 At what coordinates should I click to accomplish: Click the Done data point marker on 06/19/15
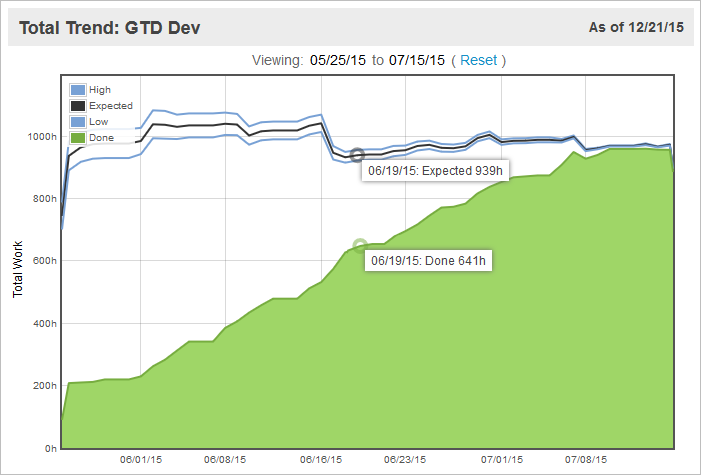(360, 245)
